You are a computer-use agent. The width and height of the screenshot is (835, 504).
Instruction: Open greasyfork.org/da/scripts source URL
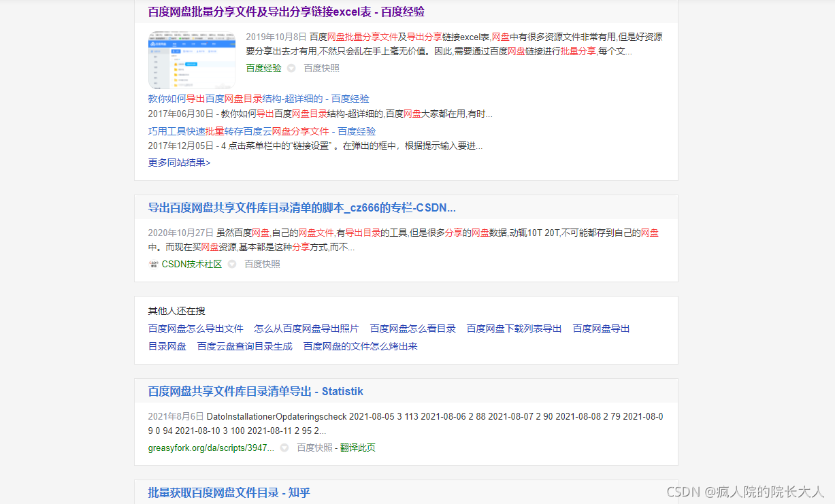[211, 448]
